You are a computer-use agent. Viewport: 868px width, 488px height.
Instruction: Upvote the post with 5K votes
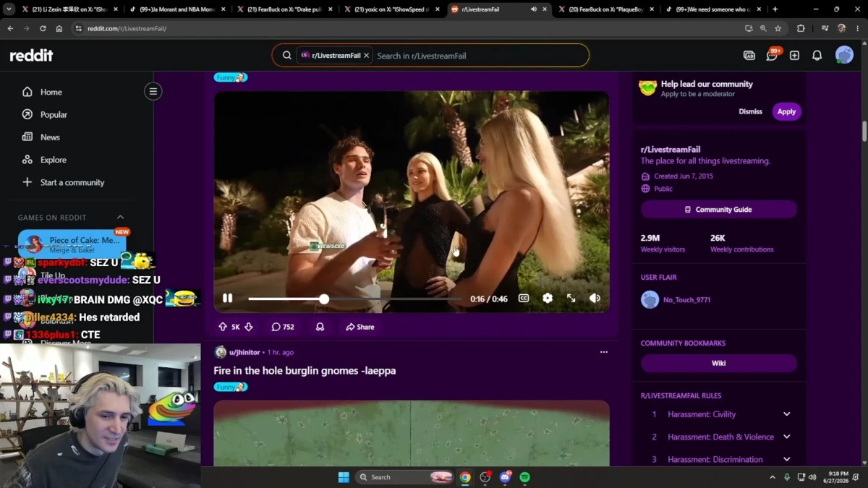[223, 327]
